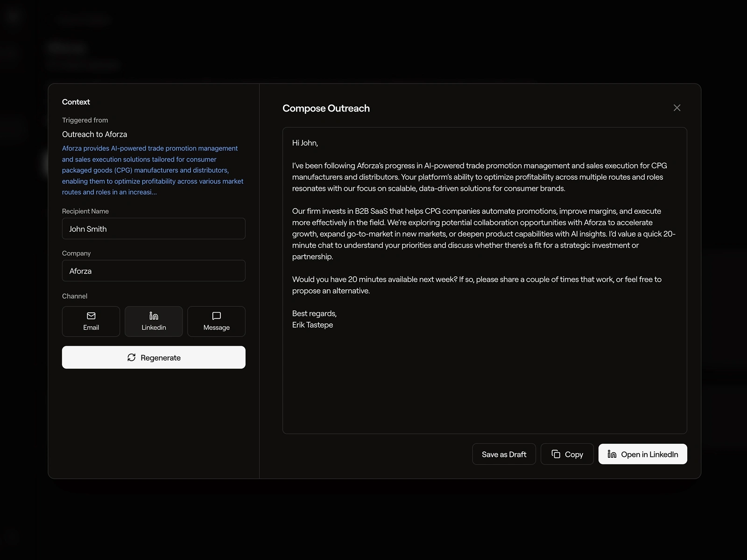Copy the composed outreach message

click(x=567, y=454)
